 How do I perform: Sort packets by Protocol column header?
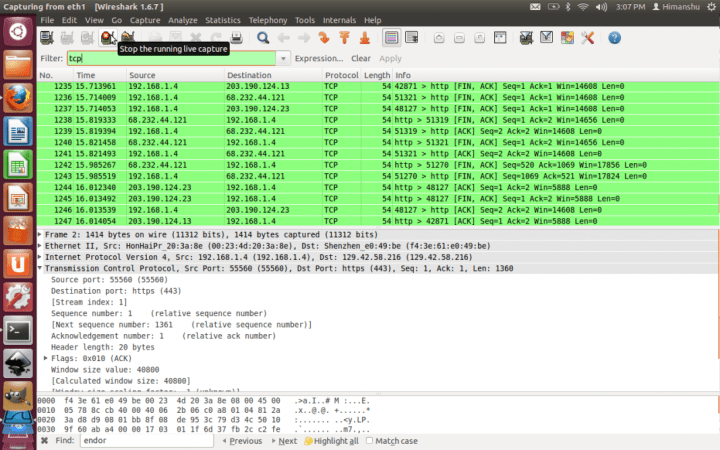(342, 75)
